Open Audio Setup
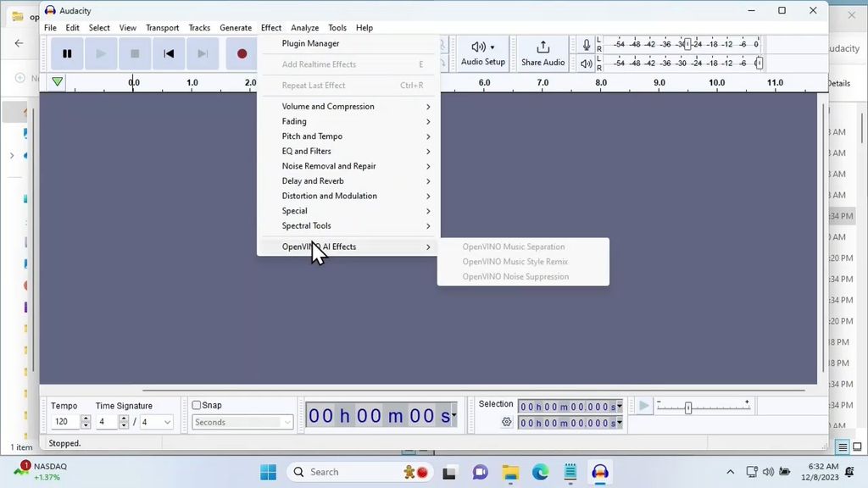 coord(481,53)
